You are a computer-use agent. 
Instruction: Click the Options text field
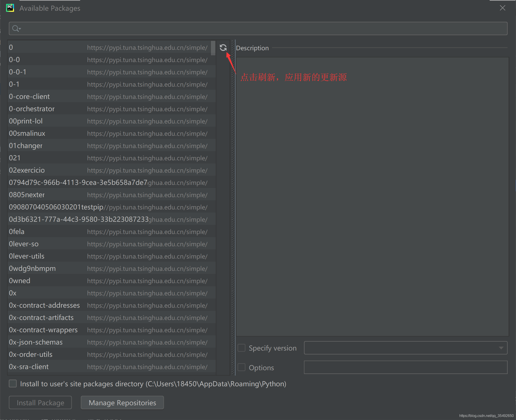pos(406,367)
